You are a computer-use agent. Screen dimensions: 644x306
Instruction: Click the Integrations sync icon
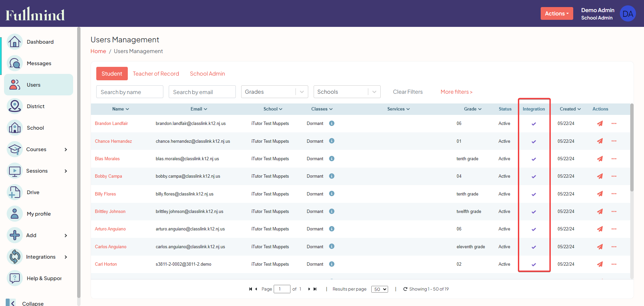(x=15, y=257)
